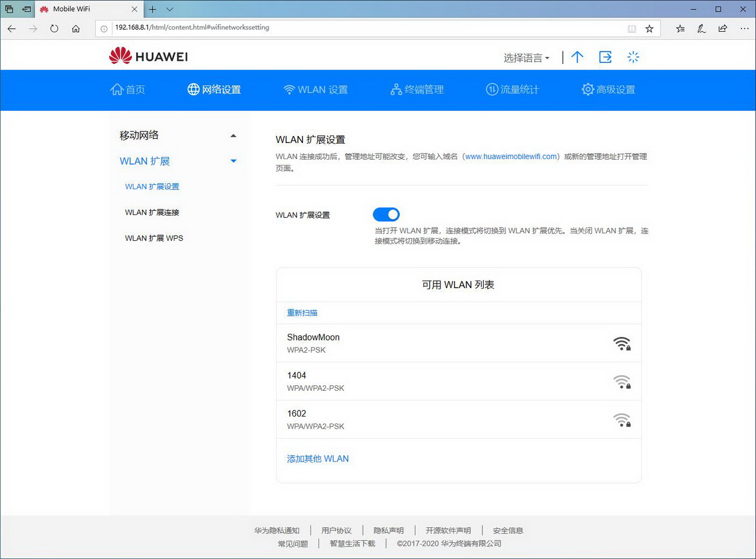The height and width of the screenshot is (559, 756).
Task: Switch to the Mobile WiFi browser tab
Action: (81, 9)
